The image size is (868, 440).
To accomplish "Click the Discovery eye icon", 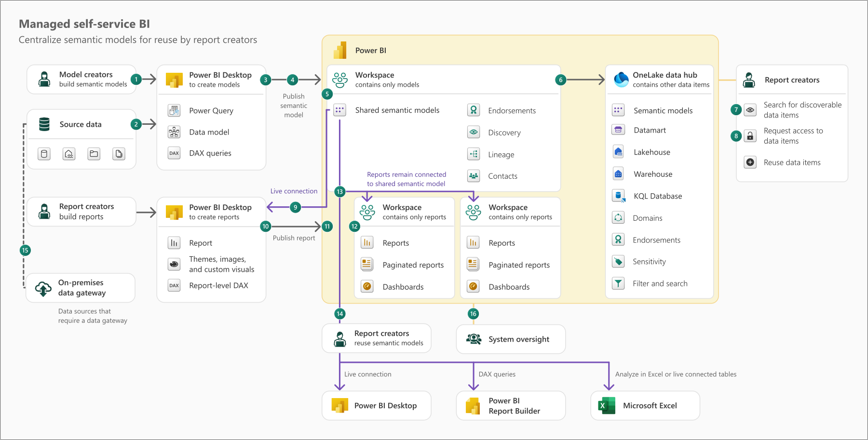I will (x=474, y=132).
